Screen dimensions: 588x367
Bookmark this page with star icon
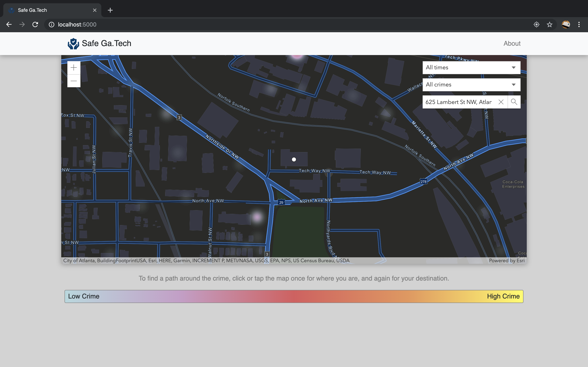pos(550,24)
